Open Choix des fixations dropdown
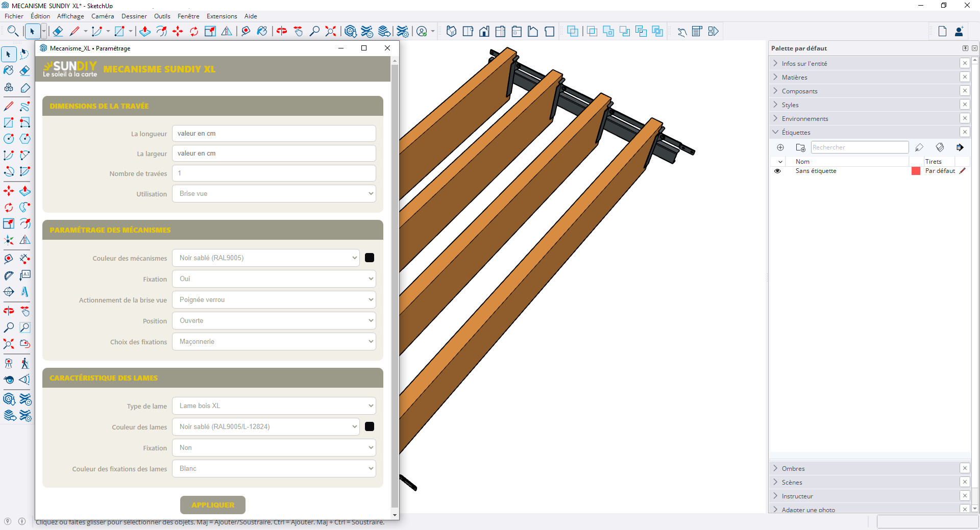 pos(274,342)
